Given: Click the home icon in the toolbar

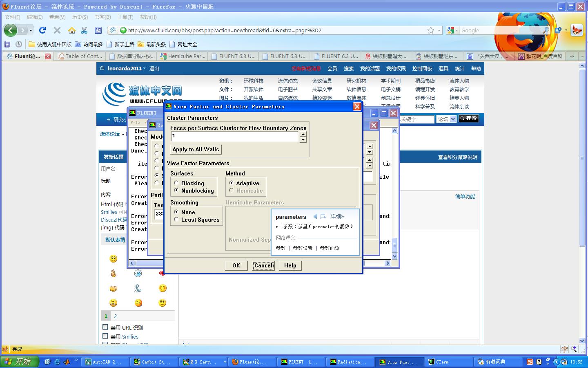Looking at the screenshot, I should click(x=72, y=30).
